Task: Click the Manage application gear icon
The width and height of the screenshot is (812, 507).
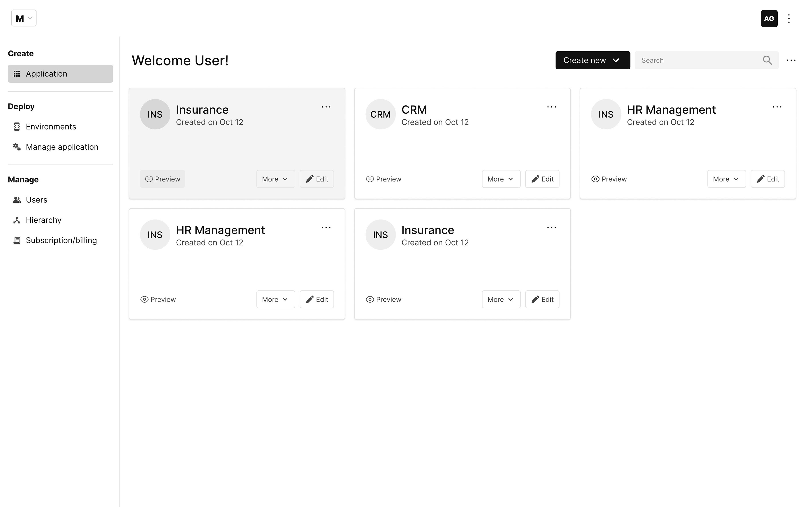Action: 17,147
